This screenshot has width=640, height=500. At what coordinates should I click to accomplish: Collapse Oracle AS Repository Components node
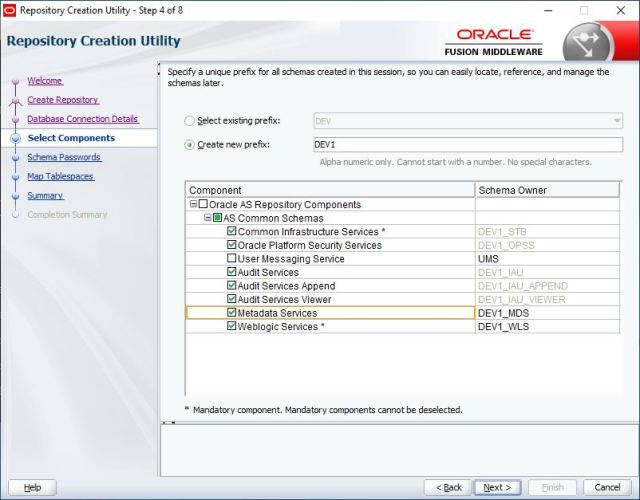click(193, 204)
